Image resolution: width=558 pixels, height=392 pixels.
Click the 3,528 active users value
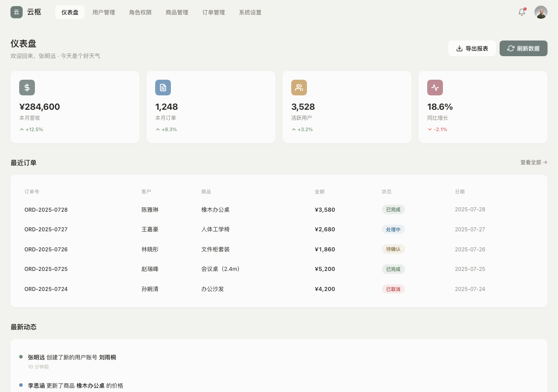pos(303,107)
